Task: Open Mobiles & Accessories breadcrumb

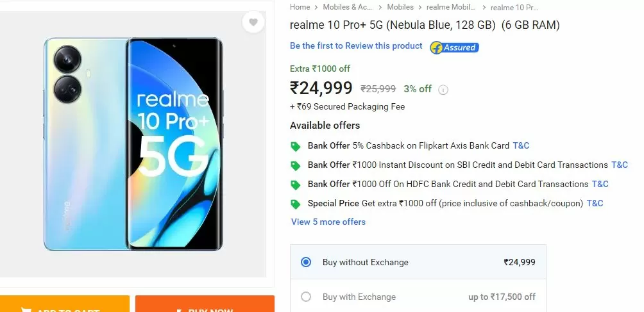Action: pyautogui.click(x=347, y=7)
